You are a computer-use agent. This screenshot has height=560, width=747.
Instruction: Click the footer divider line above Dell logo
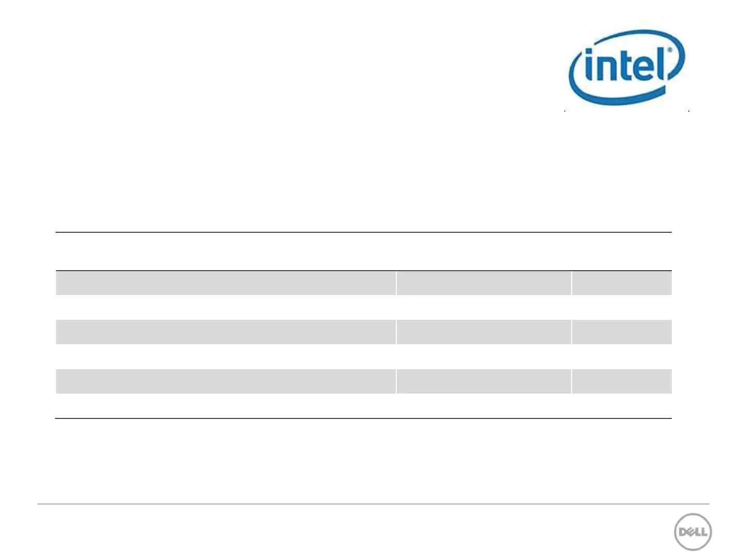click(373, 503)
